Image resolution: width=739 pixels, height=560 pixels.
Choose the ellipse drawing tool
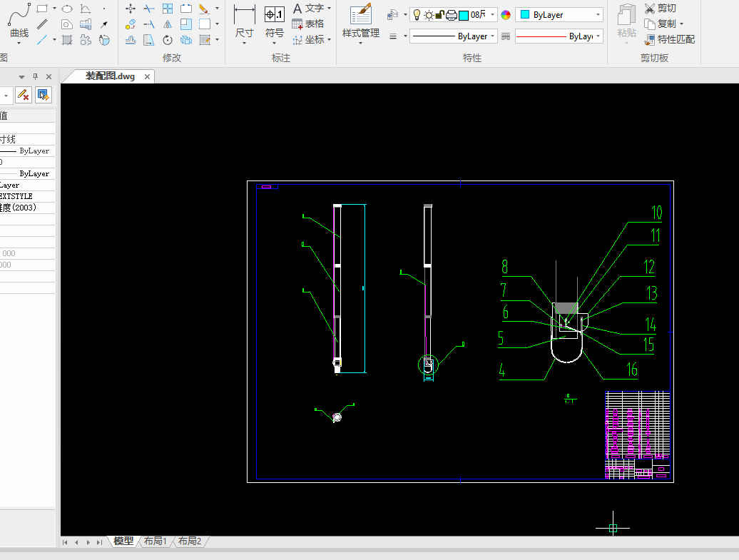pos(67,9)
